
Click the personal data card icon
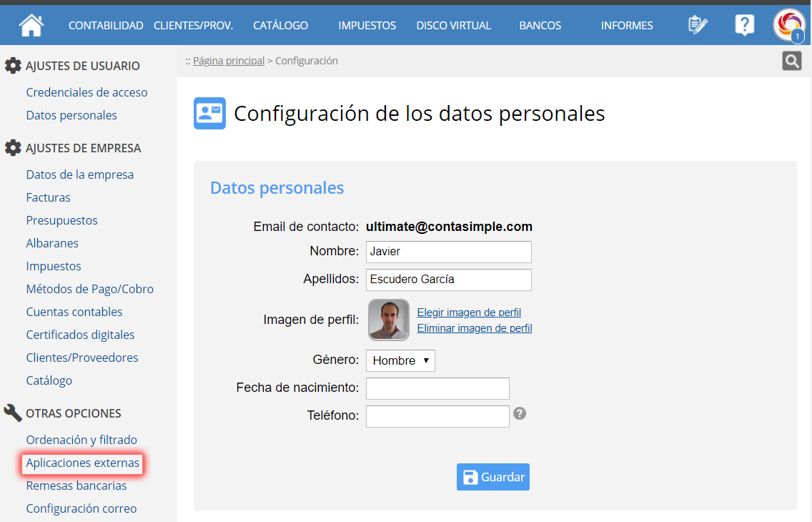209,114
